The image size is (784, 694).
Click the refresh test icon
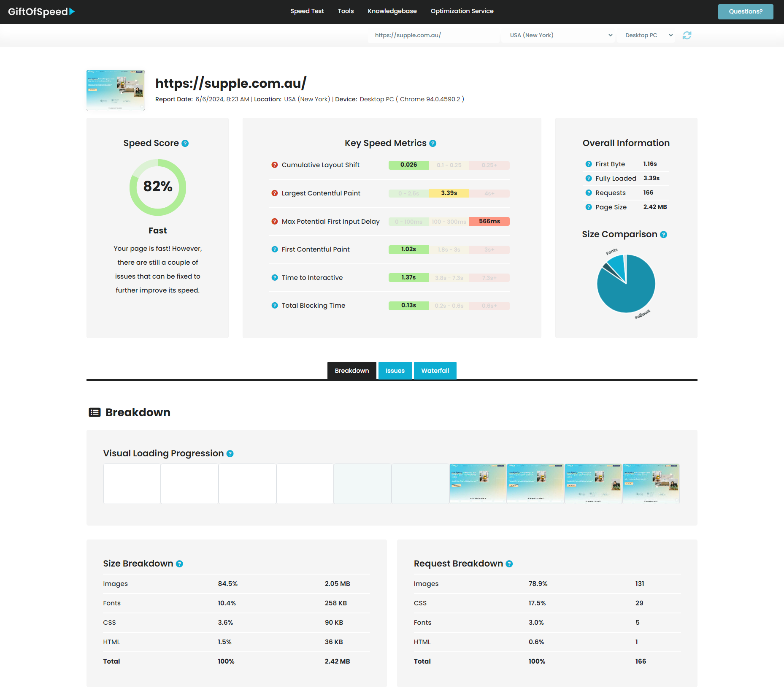[687, 35]
